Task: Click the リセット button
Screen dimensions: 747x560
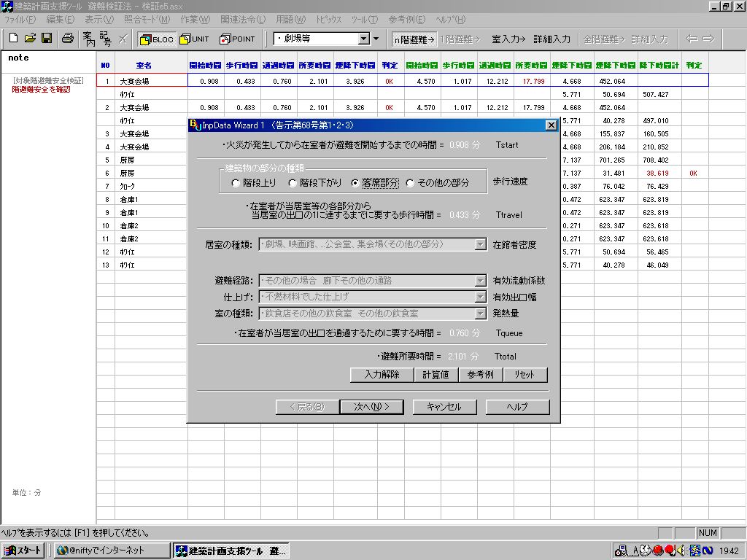Action: pos(525,375)
